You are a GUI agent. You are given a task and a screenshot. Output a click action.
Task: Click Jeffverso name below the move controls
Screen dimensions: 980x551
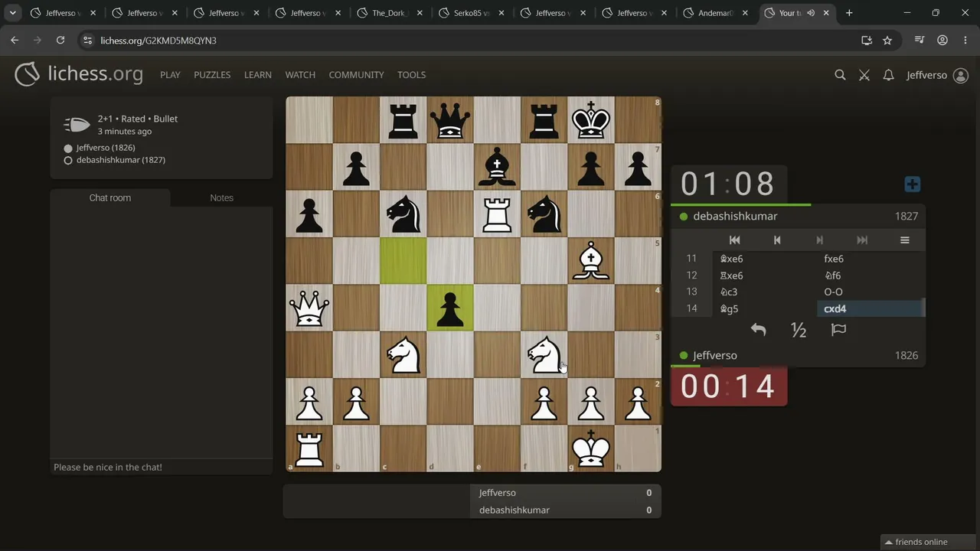[x=715, y=356]
